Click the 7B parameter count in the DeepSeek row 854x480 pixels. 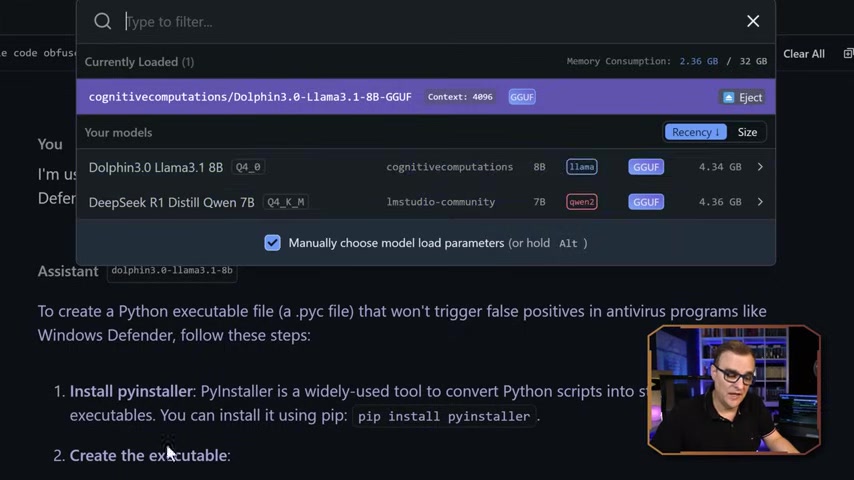click(539, 202)
